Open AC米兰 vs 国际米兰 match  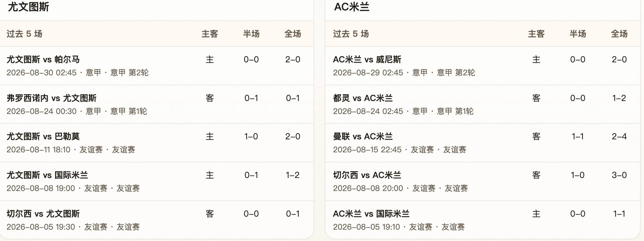click(x=483, y=220)
